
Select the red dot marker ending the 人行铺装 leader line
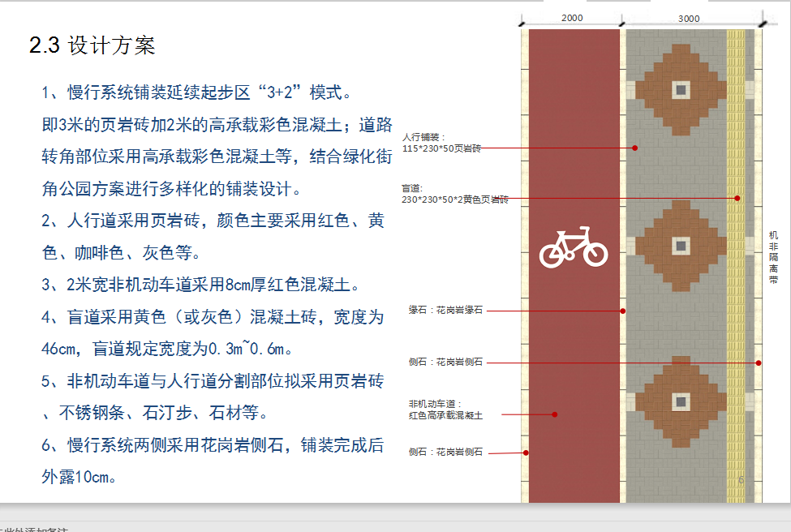click(x=635, y=148)
